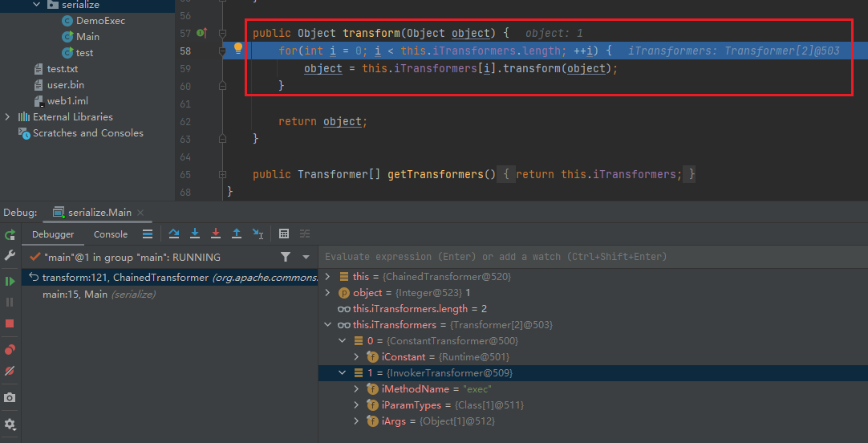
Task: Step Out of transform method
Action: [237, 234]
